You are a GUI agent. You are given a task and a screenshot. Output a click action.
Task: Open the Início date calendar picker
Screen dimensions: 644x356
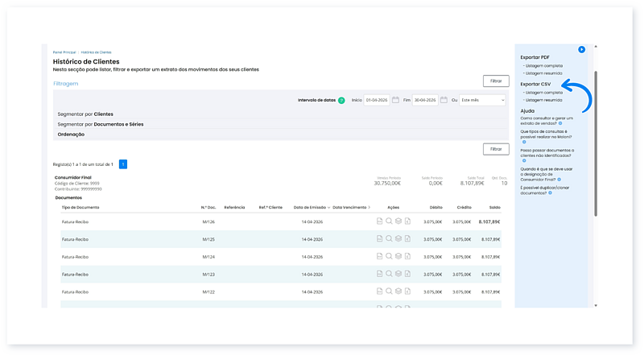396,101
